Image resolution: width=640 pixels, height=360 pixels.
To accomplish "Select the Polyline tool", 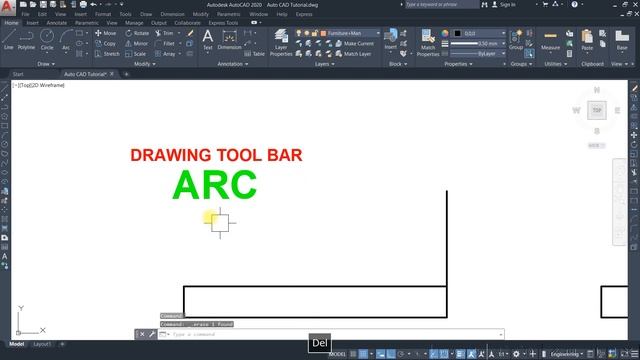I will pyautogui.click(x=27, y=40).
